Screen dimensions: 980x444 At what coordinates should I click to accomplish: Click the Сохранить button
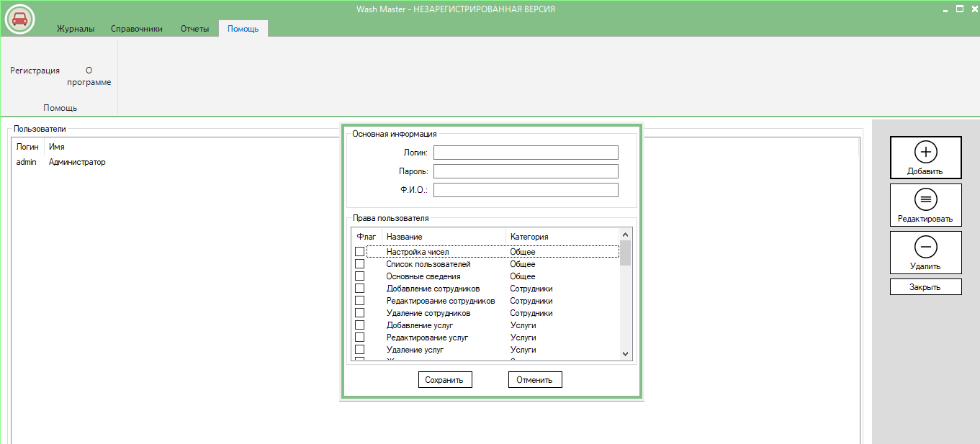[x=445, y=379]
